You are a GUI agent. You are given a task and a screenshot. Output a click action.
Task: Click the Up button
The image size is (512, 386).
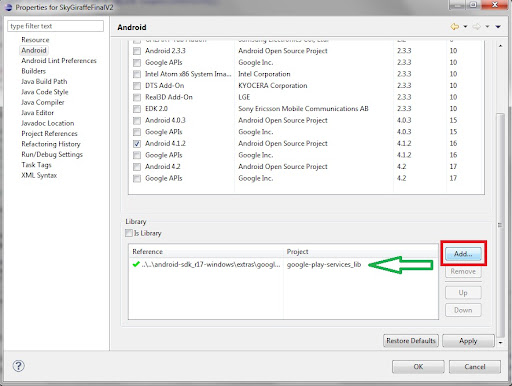pyautogui.click(x=463, y=293)
